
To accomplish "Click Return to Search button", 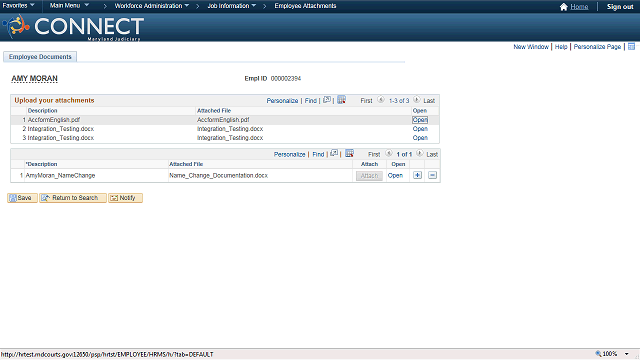I will (73, 198).
